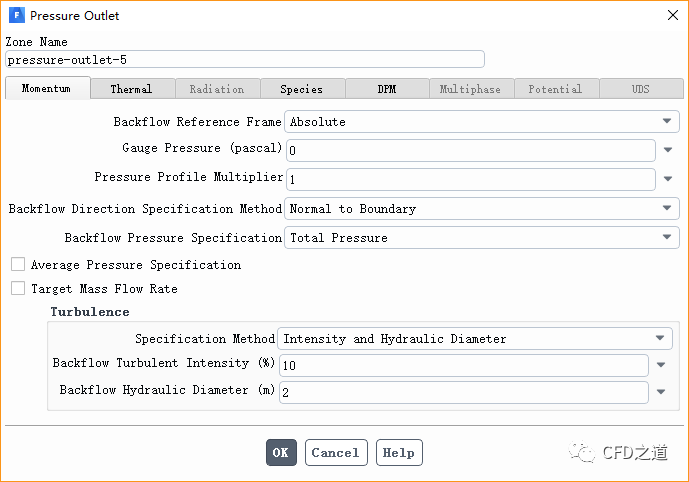Viewport: 689px width, 482px height.
Task: Expand turbulence Specification Method dropdown
Action: pos(476,339)
